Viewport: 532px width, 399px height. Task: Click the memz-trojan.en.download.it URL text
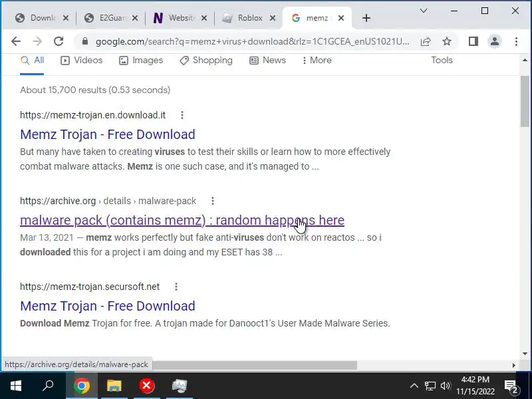(92, 115)
